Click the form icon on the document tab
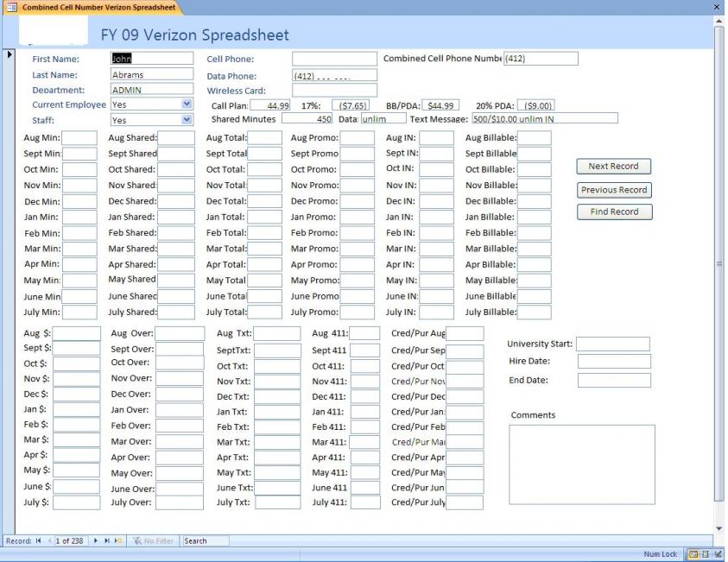Viewport: 728px width, 562px height. click(12, 7)
